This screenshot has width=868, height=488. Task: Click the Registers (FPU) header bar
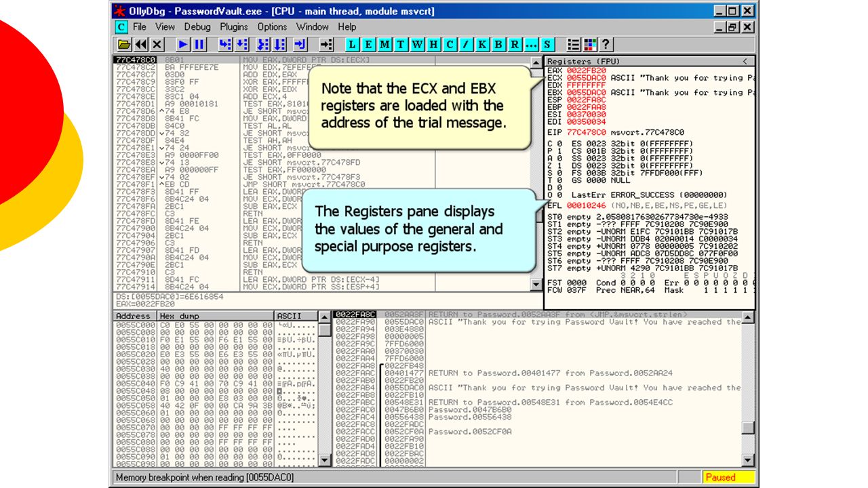650,61
